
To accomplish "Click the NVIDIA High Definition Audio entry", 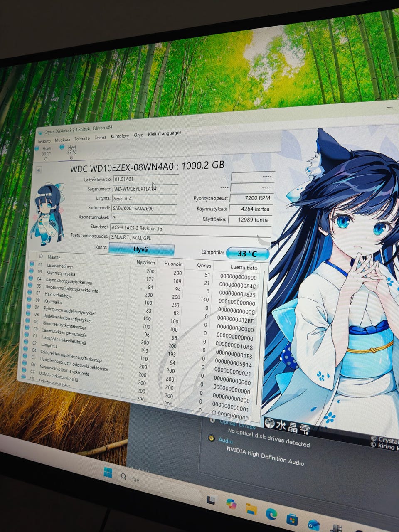I will 265,456.
